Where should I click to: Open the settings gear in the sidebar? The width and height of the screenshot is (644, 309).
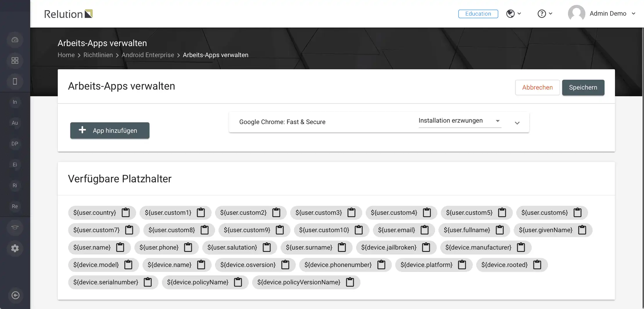tap(15, 248)
